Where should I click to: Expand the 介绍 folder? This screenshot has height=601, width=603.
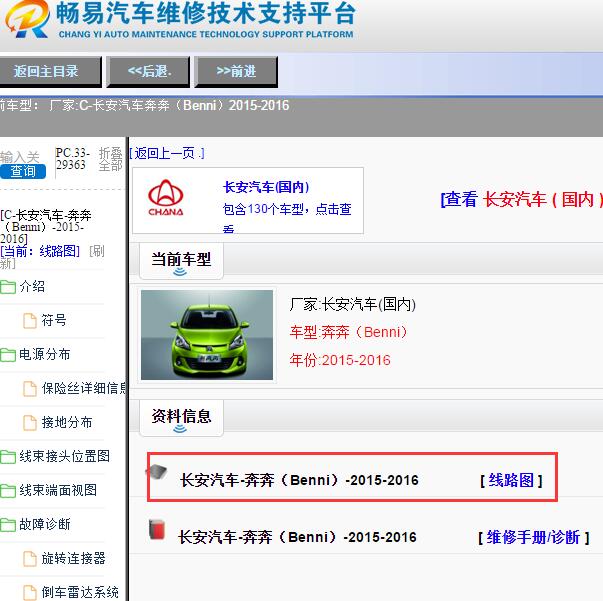[32, 286]
